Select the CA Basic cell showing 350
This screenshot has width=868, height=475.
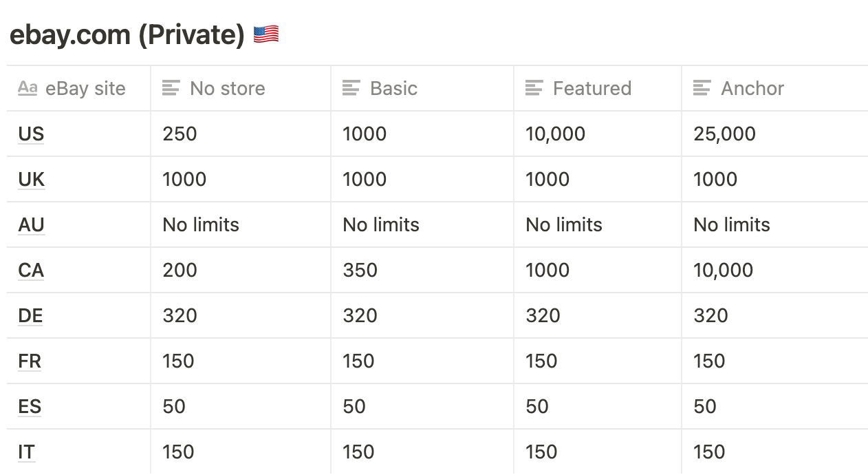pyautogui.click(x=422, y=270)
